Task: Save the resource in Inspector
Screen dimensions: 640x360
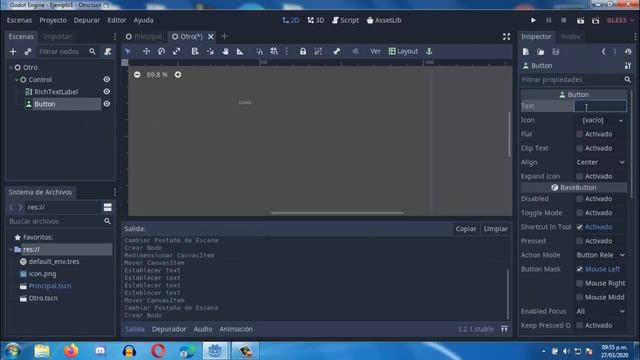Action: [556, 52]
